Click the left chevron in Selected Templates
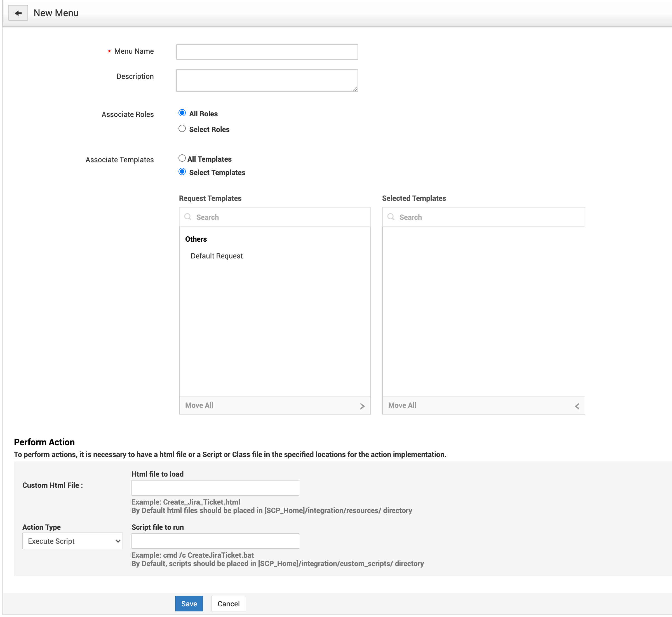Viewport: 672px width, 617px height. [x=577, y=406]
